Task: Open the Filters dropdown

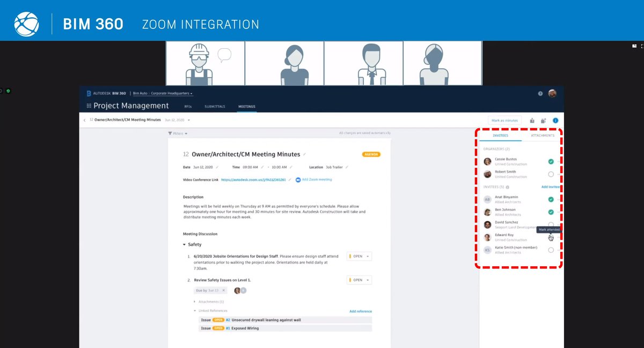Action: click(x=178, y=133)
